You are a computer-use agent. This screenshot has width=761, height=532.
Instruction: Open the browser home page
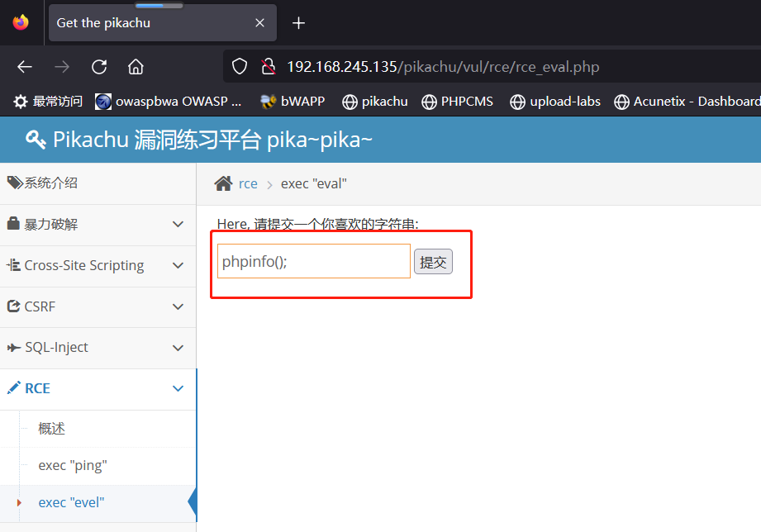(x=136, y=66)
